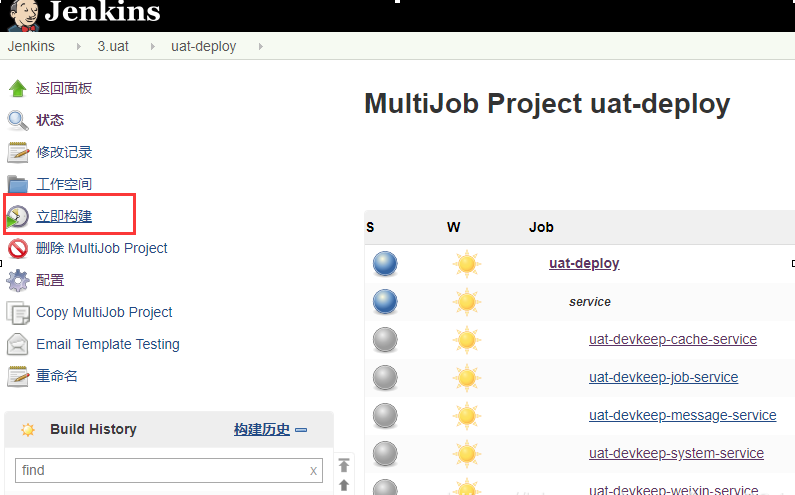Collapse build history with minus icon

point(301,430)
